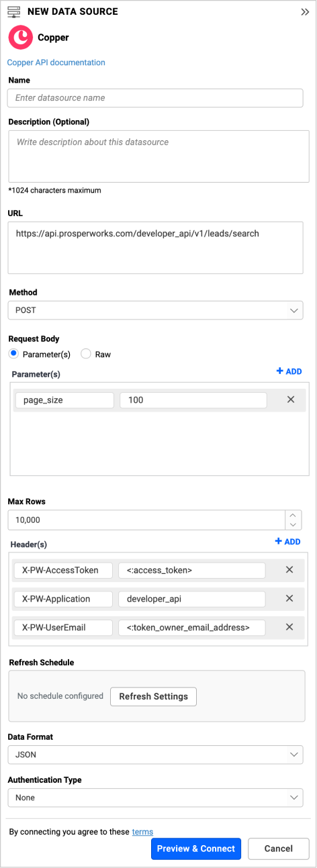Click the data source server icon
This screenshot has height=868, width=317.
(x=14, y=11)
